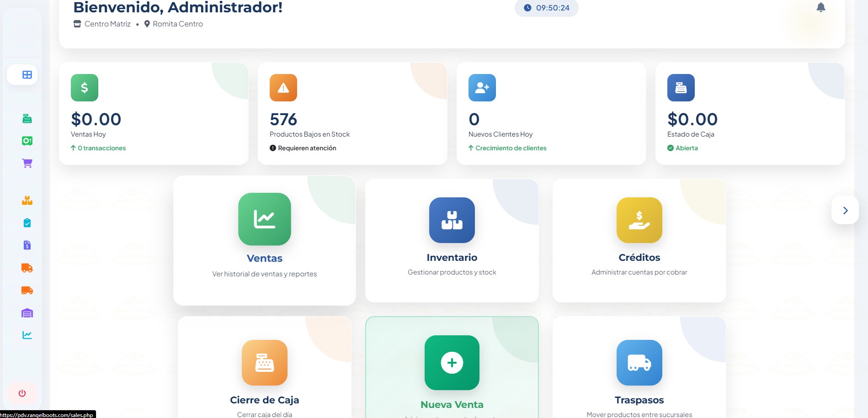
Task: Click the orange warning triangle stock icon
Action: coord(283,88)
